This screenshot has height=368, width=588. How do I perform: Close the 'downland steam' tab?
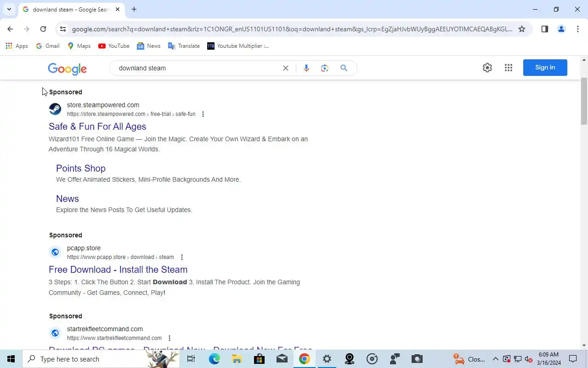tap(118, 9)
